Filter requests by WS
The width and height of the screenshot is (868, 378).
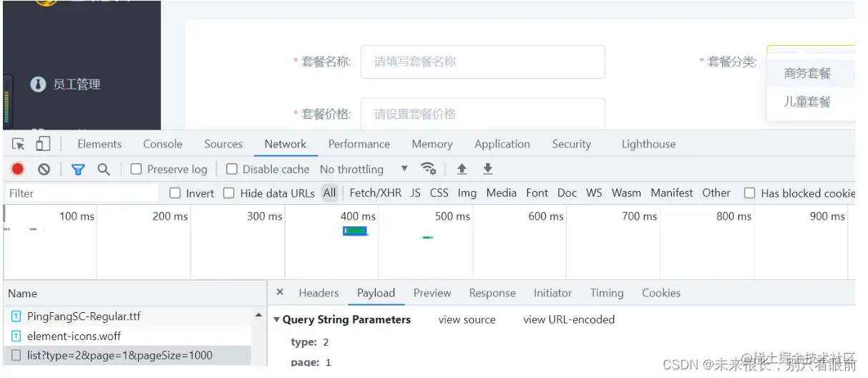(x=594, y=193)
